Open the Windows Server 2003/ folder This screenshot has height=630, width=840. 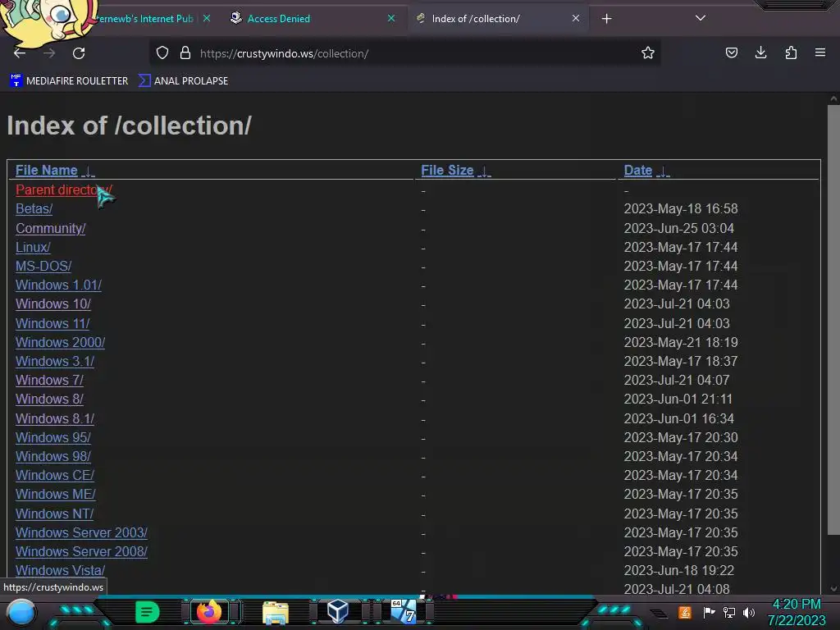pyautogui.click(x=81, y=532)
